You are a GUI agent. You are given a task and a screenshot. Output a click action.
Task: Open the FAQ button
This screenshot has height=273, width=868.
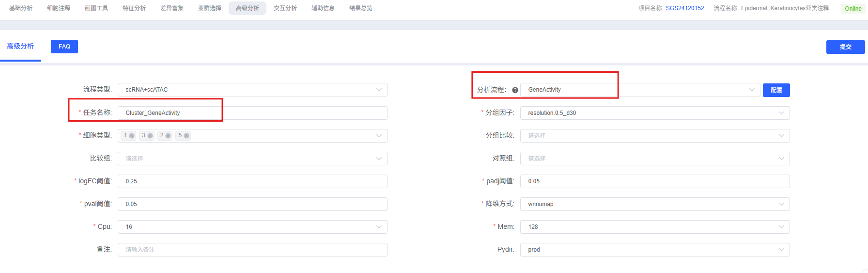pyautogui.click(x=64, y=47)
